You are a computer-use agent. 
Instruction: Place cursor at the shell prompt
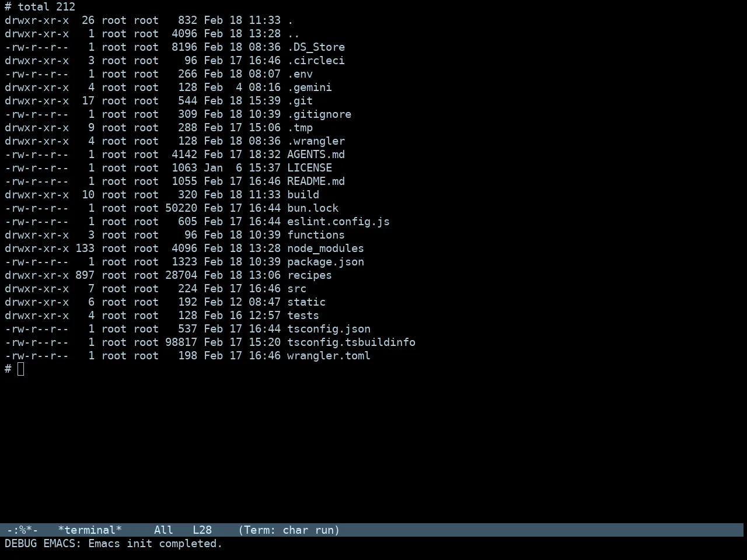tap(21, 369)
